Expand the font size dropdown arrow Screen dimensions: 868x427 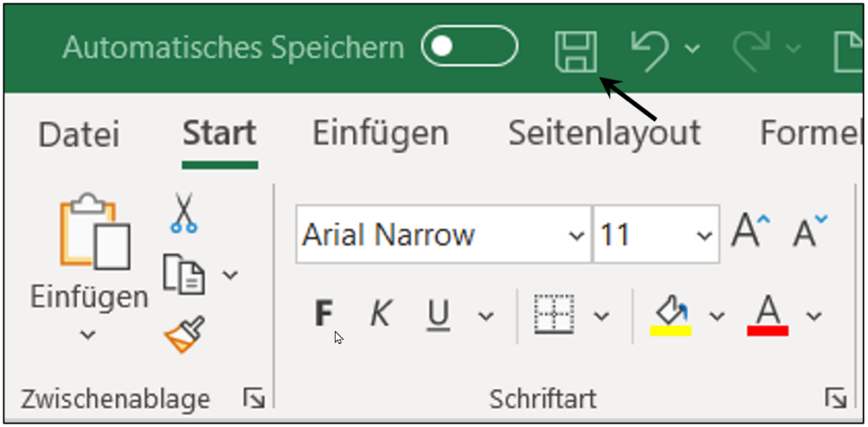pos(704,236)
